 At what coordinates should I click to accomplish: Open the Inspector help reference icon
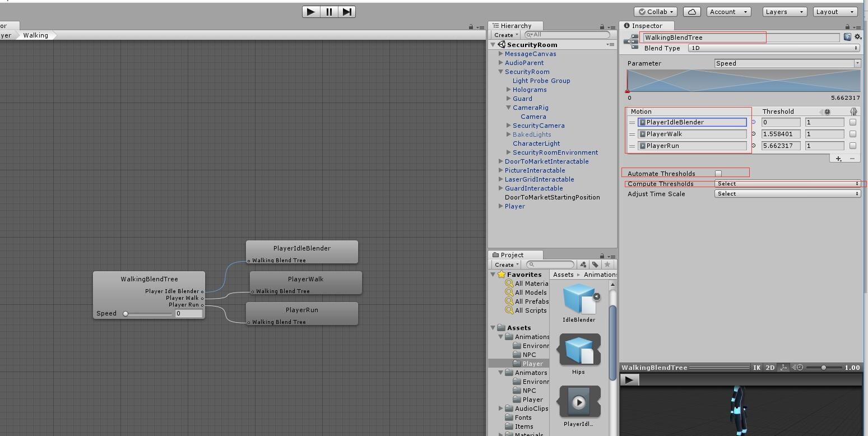coord(847,37)
